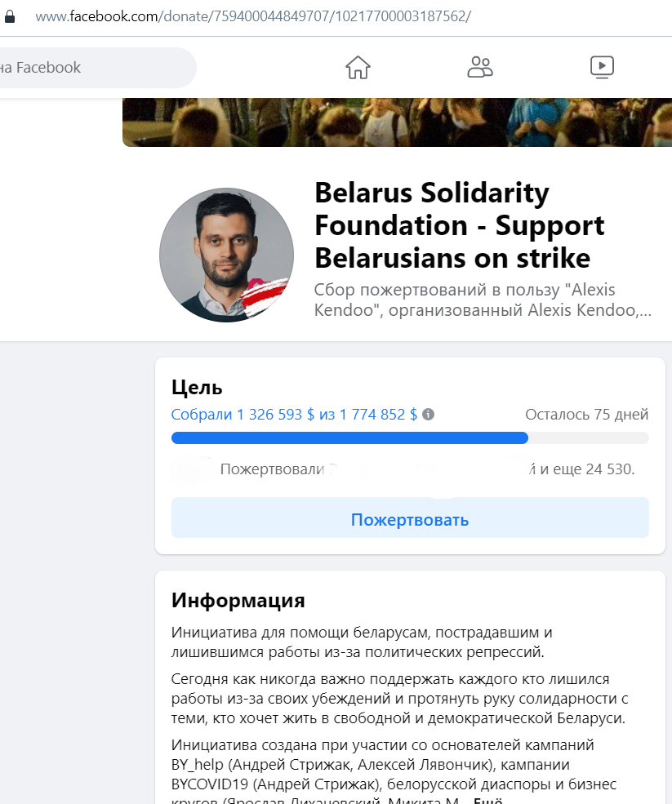Click the "Belarus Solidarity Foundation" title
672x804 pixels.
coord(460,225)
